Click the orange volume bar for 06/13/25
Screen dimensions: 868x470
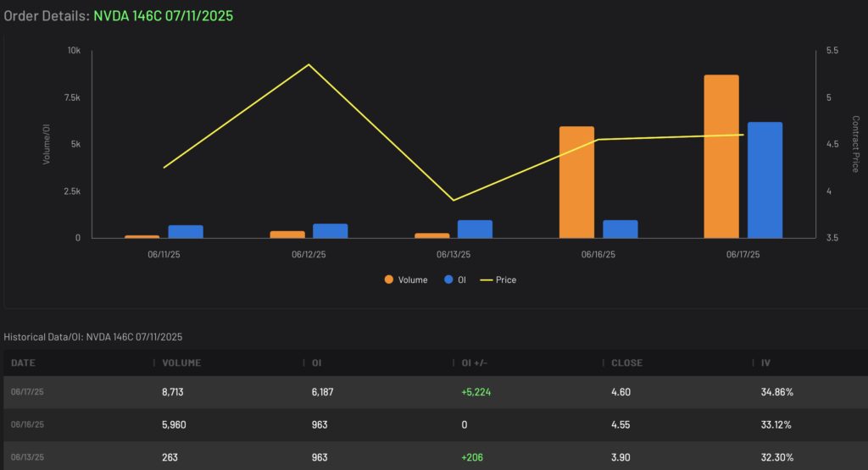click(x=432, y=235)
